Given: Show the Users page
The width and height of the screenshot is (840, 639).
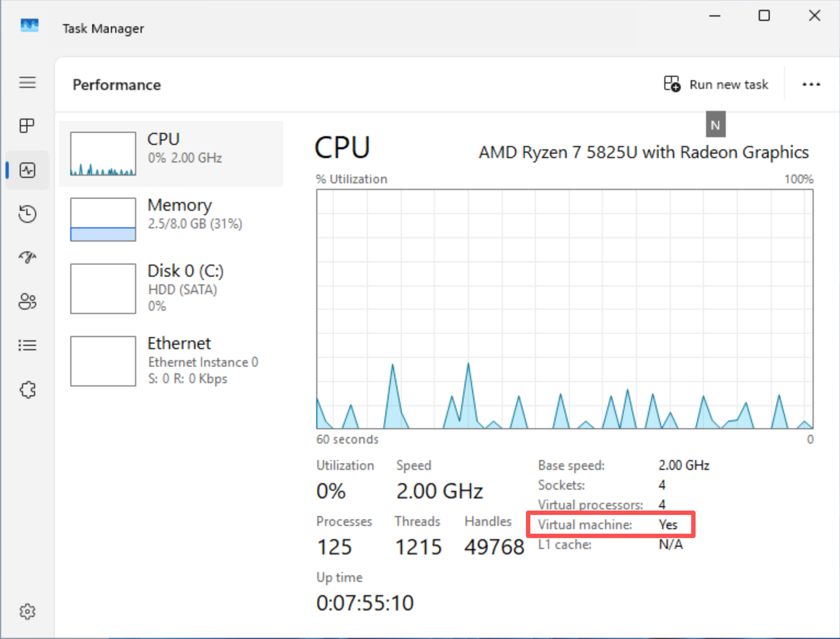Looking at the screenshot, I should pyautogui.click(x=27, y=301).
